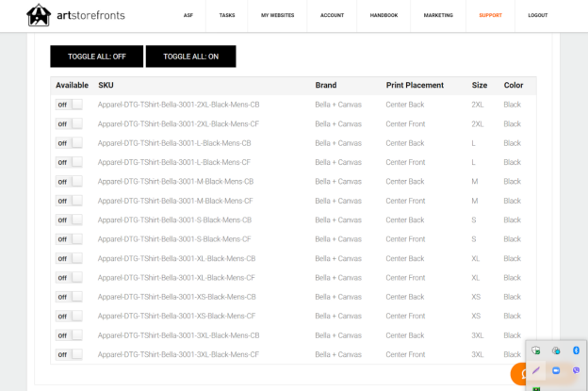Click Black in the 2XL-Black-Mens-CB row
The width and height of the screenshot is (588, 391).
[x=513, y=105]
